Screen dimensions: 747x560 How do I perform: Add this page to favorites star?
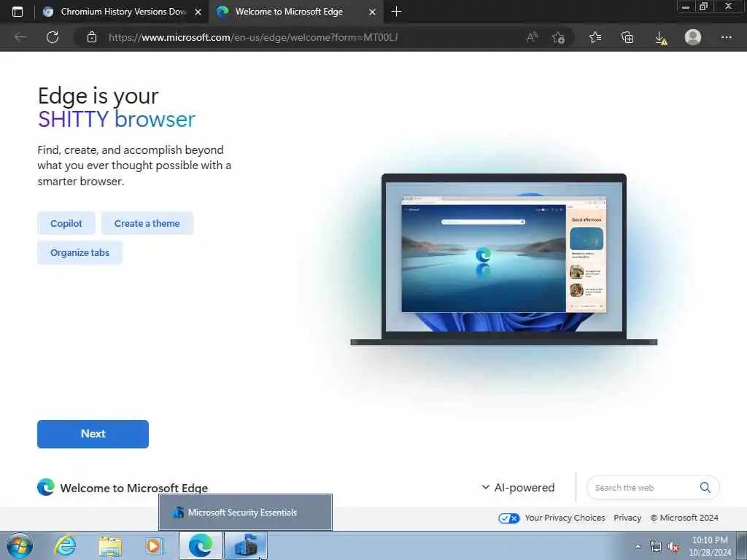pyautogui.click(x=558, y=37)
